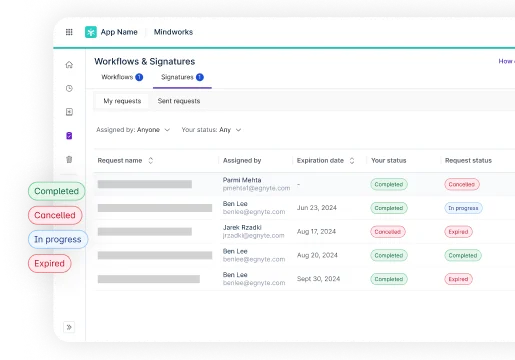This screenshot has width=515, height=360.
Task: Select the My requests sub-tab
Action: click(122, 101)
